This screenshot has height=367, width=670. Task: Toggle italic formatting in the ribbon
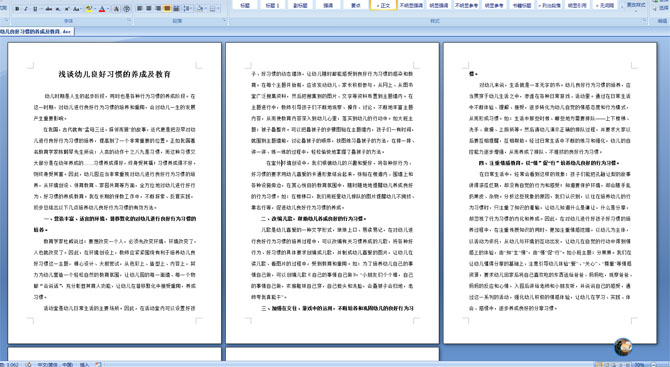point(26,9)
